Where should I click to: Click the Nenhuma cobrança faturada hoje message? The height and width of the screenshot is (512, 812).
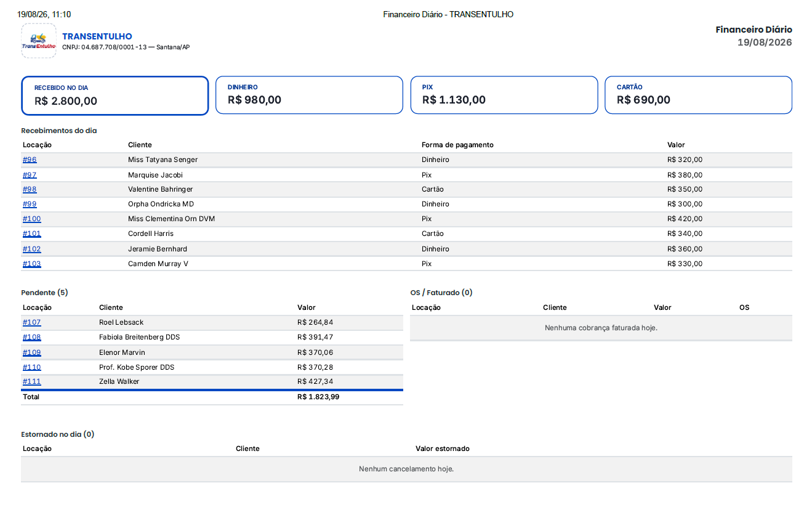tap(601, 328)
